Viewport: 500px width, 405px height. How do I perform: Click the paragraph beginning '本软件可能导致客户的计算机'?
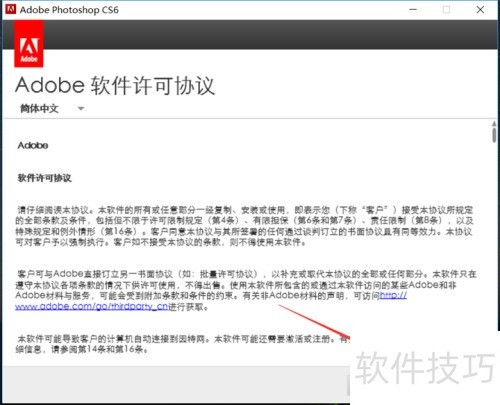[x=183, y=344]
